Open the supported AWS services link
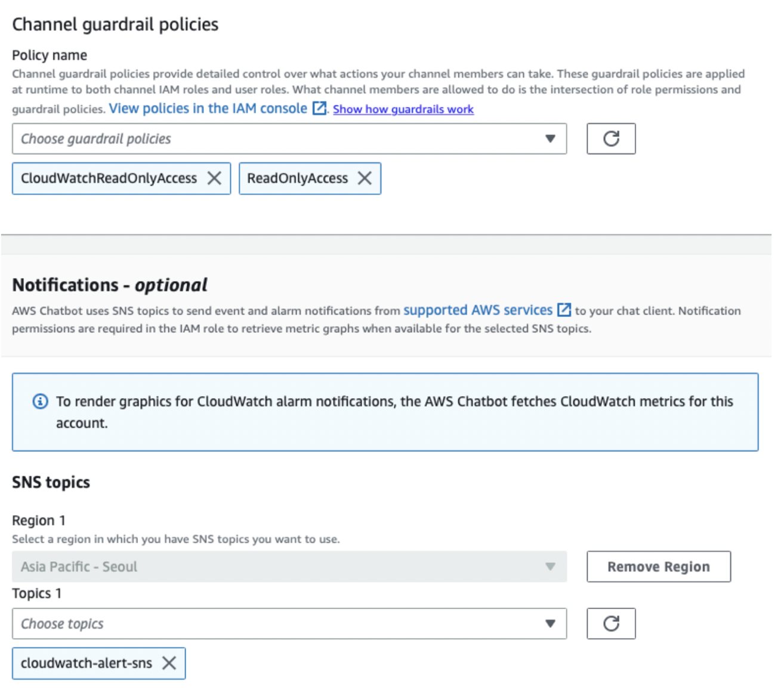Image resolution: width=784 pixels, height=696 pixels. 478,310
